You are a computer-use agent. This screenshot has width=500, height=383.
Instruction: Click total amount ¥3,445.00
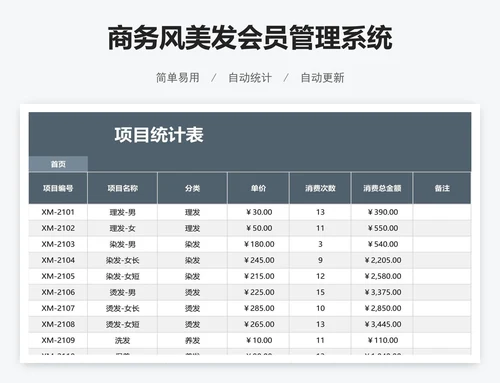(383, 324)
